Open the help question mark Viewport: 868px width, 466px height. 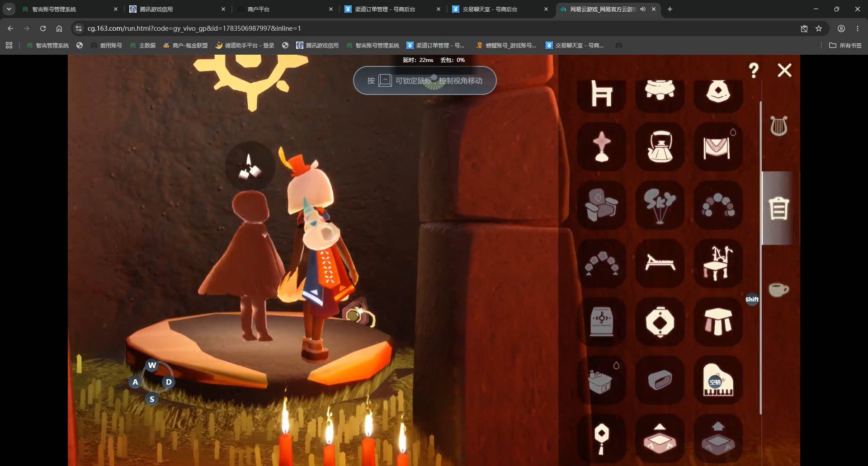coord(754,71)
